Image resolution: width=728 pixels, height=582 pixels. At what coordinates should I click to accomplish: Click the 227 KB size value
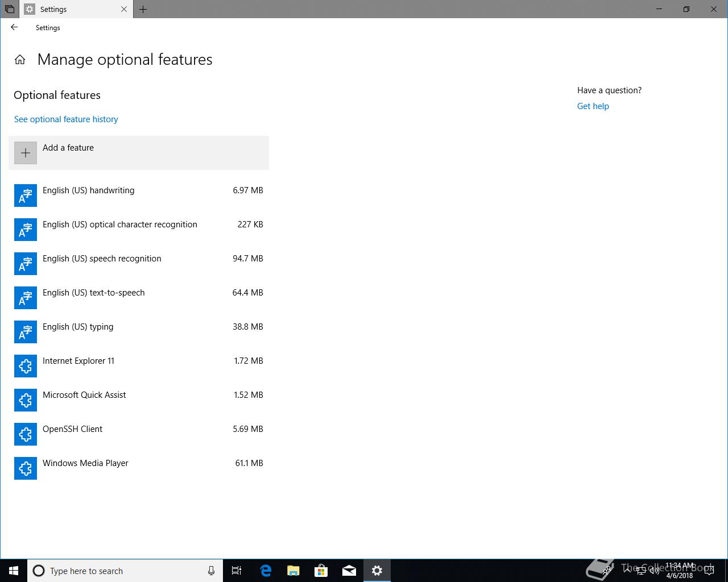pos(250,225)
